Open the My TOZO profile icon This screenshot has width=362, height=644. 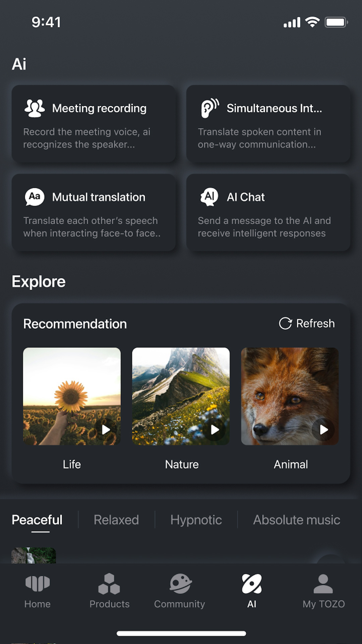[323, 584]
